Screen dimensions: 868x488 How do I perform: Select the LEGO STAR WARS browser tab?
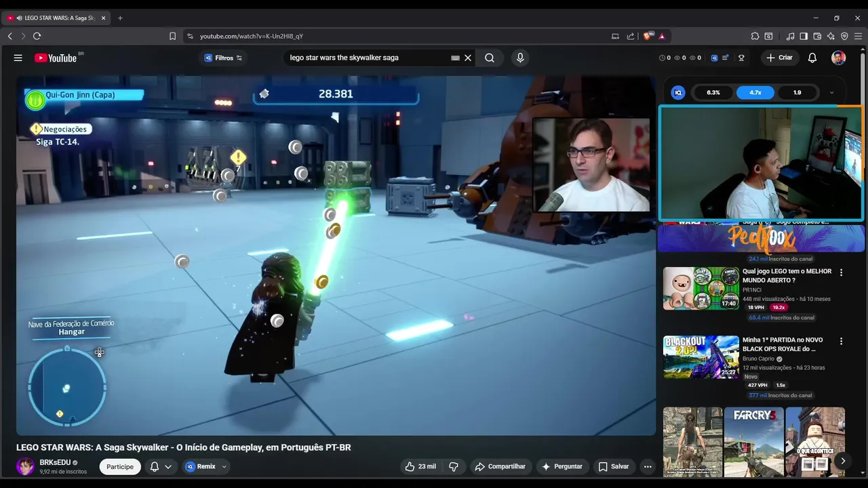tap(56, 18)
